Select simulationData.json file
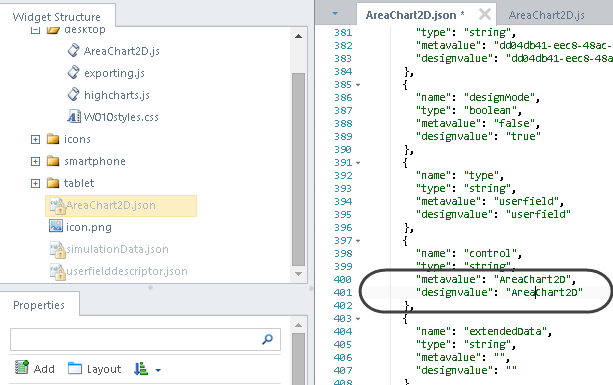Viewport: 613px width, 385px height. 117,249
